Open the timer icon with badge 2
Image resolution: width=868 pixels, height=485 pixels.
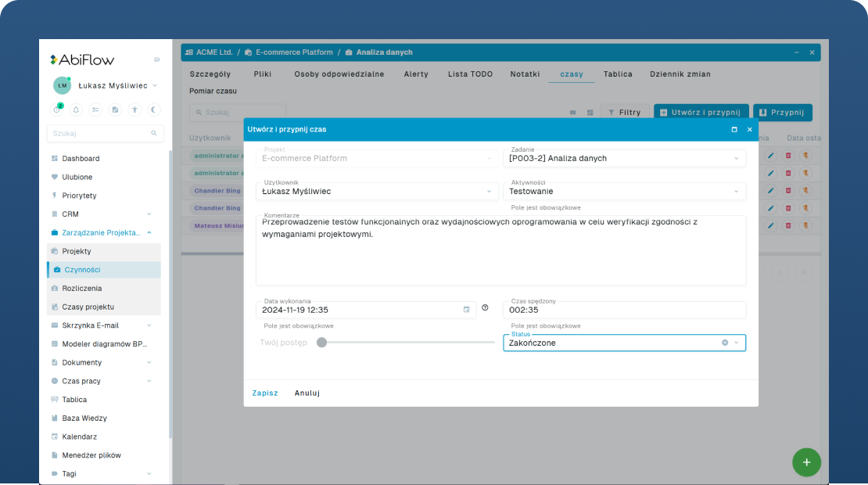click(x=57, y=110)
